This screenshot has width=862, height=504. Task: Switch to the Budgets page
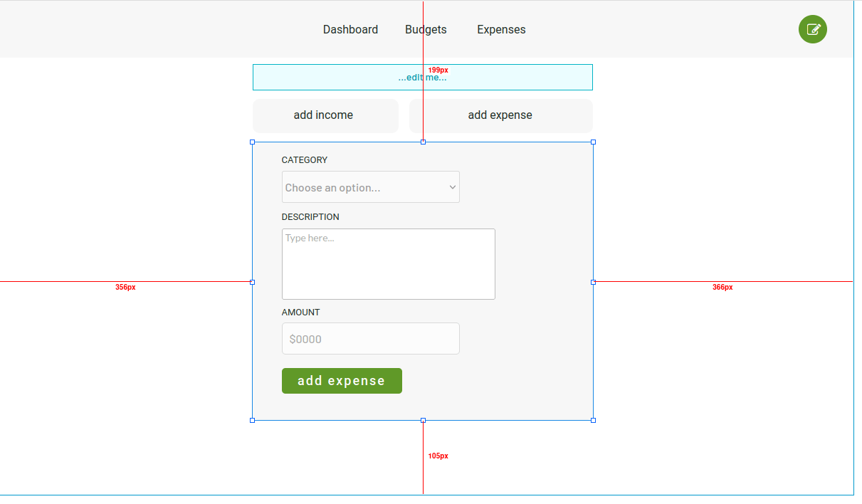(x=426, y=29)
